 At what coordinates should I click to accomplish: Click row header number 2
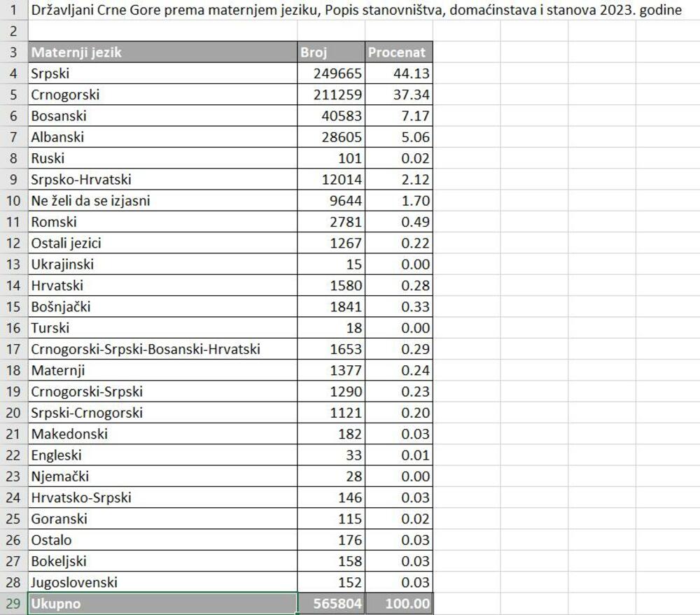(x=13, y=31)
